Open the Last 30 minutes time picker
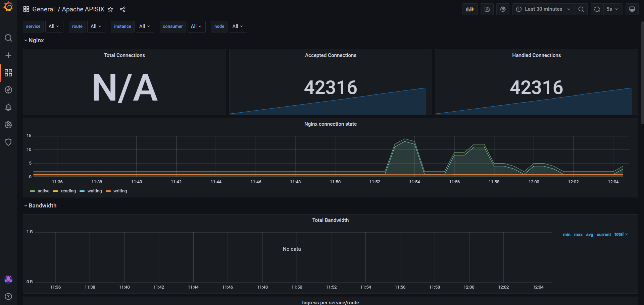Screen dimensions: 644x305 pos(543,9)
